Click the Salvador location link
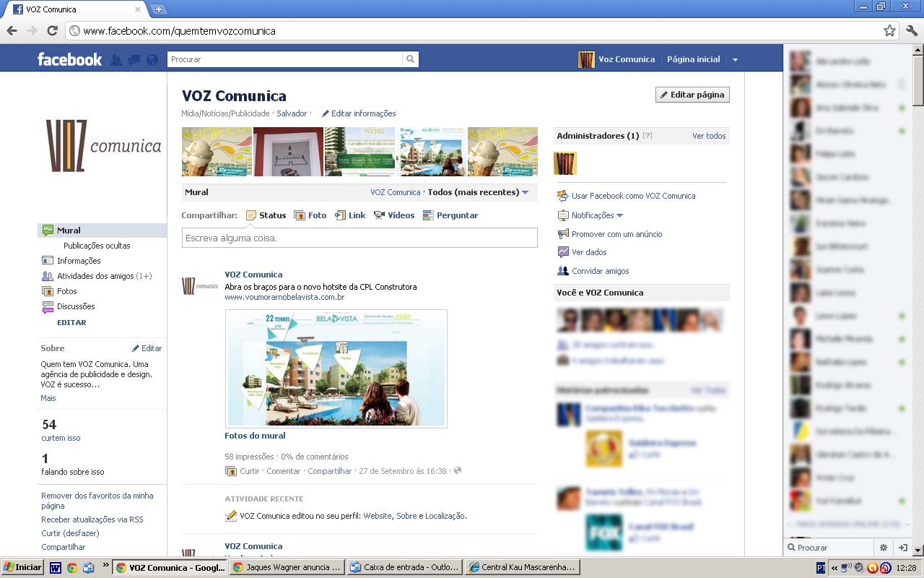 [292, 113]
